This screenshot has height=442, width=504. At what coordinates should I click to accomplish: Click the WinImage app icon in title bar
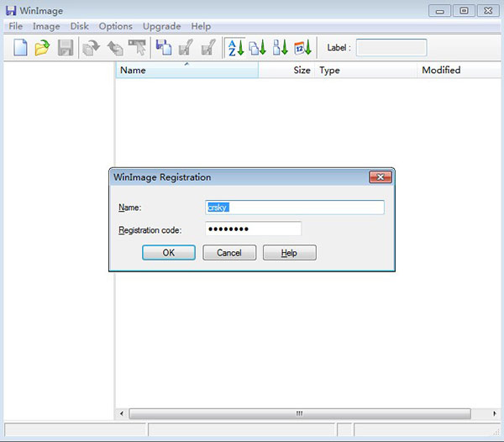click(11, 11)
